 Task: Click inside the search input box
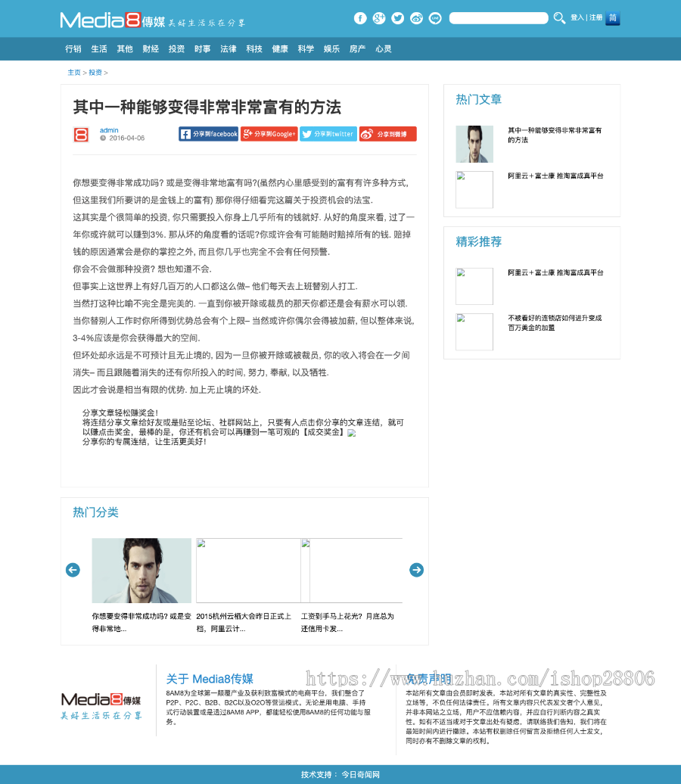[499, 17]
